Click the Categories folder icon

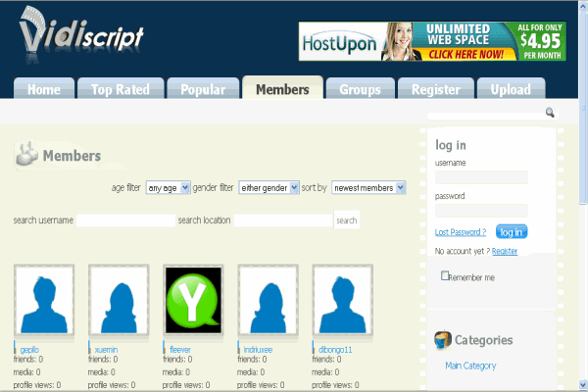pyautogui.click(x=443, y=340)
